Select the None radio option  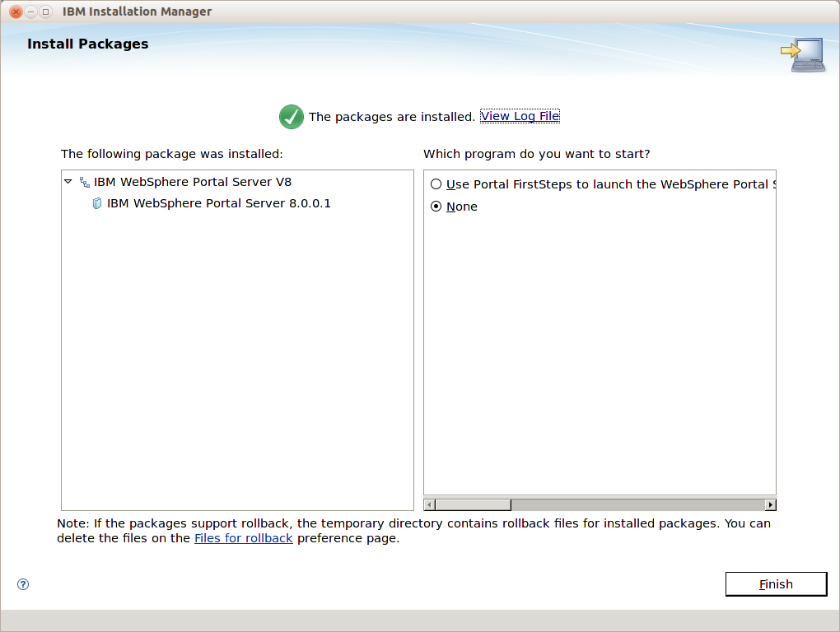point(436,207)
